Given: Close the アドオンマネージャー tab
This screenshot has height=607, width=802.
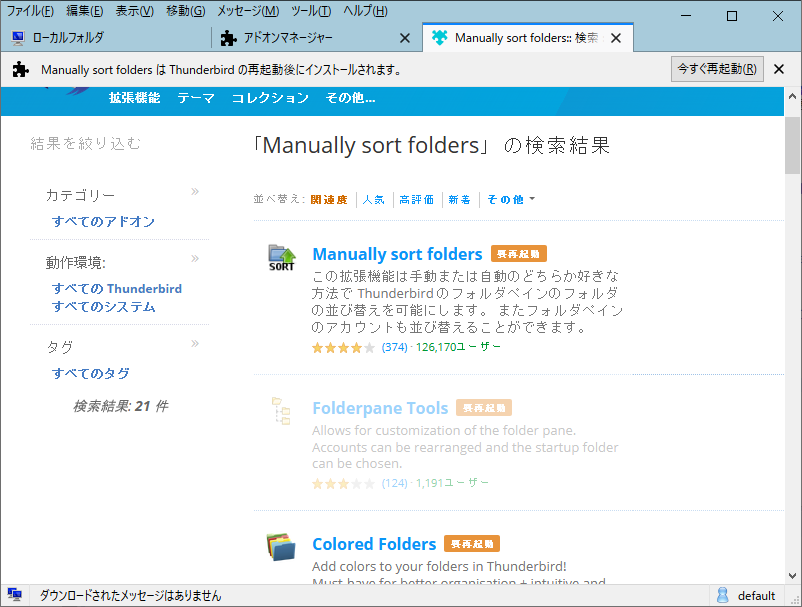Looking at the screenshot, I should tap(405, 38).
